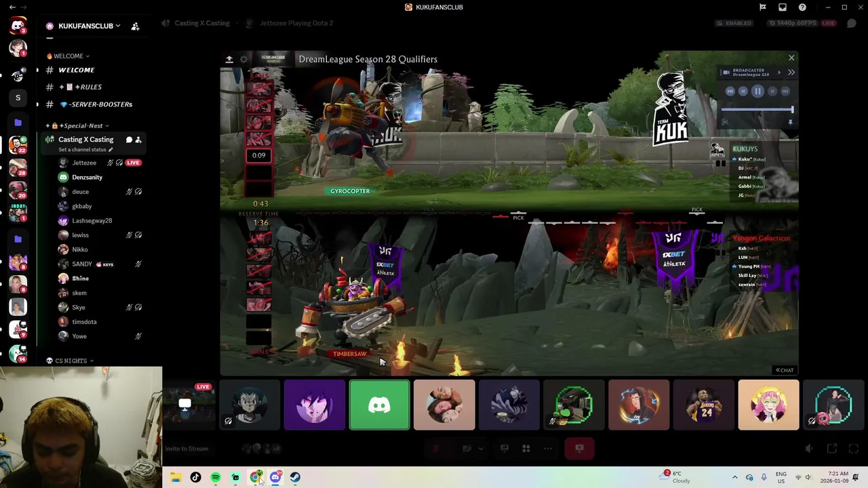Open Spotify from the taskbar

coord(216,477)
